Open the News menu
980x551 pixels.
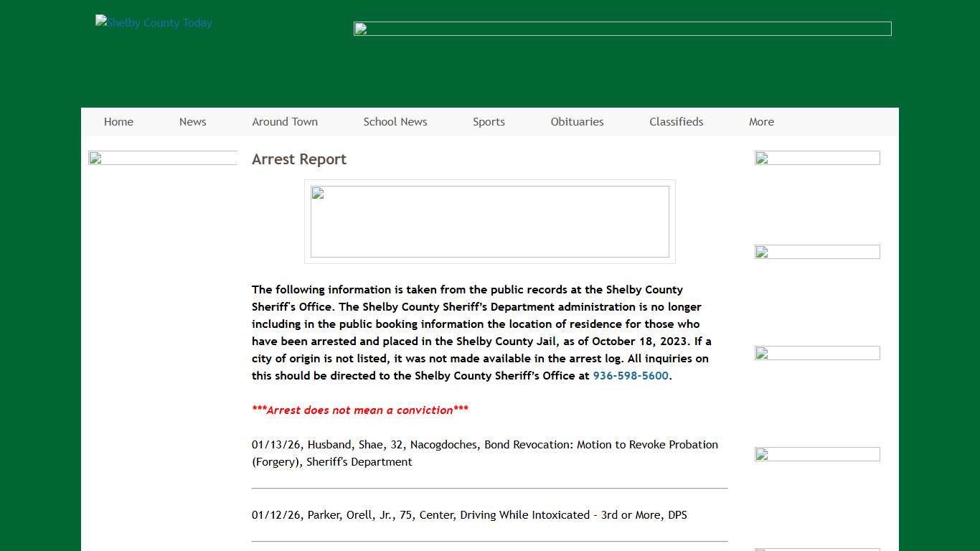point(192,122)
